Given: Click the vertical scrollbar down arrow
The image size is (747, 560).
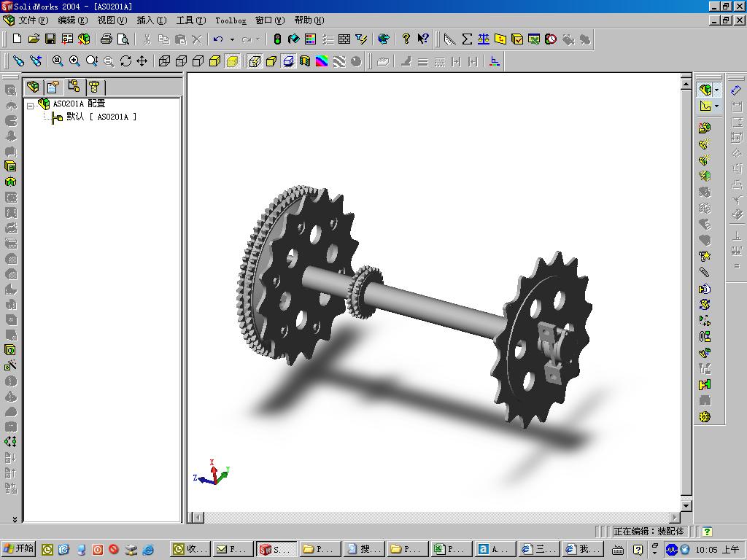Looking at the screenshot, I should (686, 506).
